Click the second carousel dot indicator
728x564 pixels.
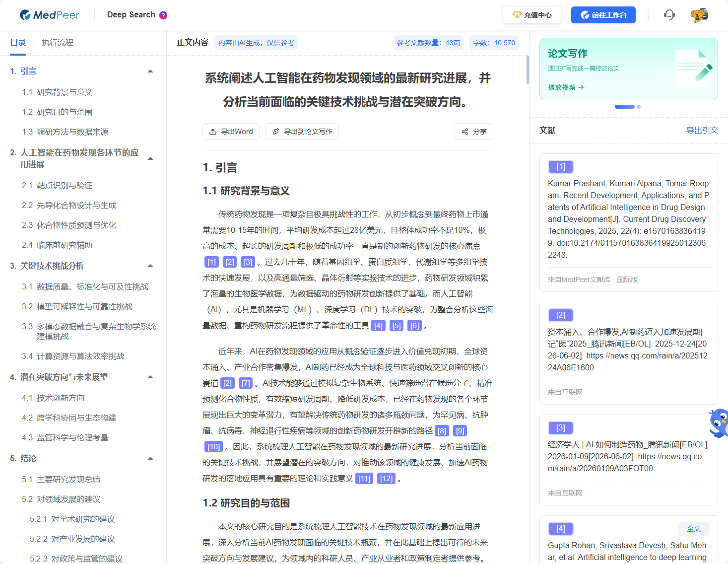639,107
